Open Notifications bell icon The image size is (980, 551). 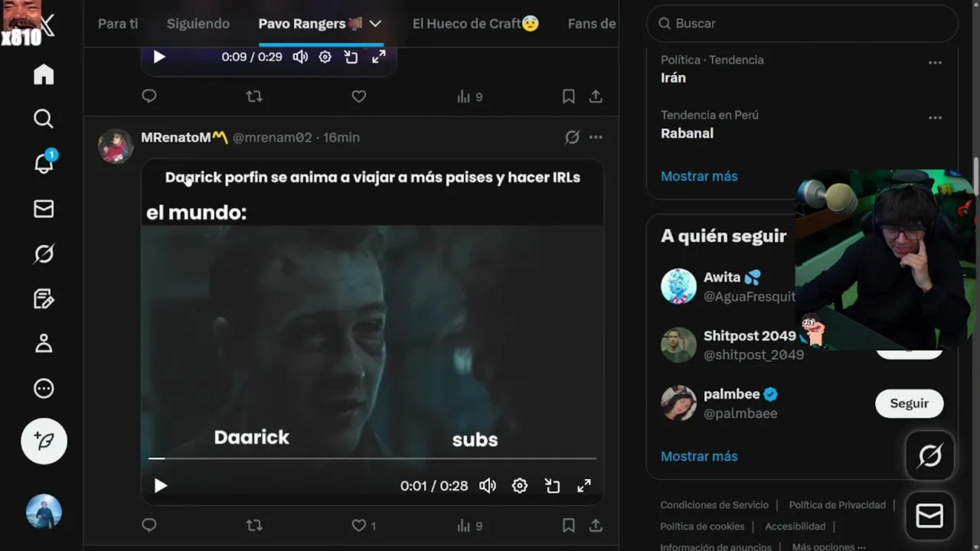[44, 163]
